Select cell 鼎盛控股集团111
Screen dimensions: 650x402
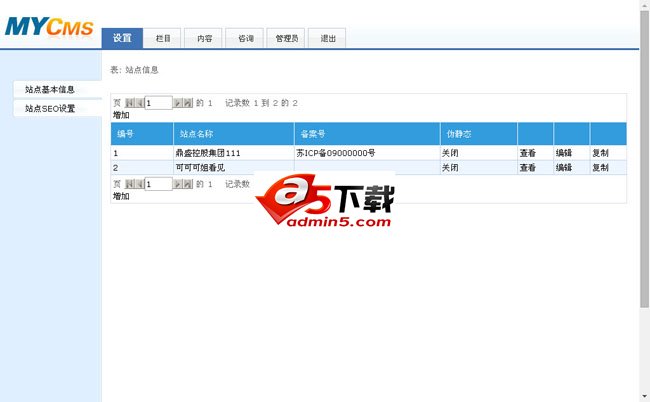click(233, 153)
